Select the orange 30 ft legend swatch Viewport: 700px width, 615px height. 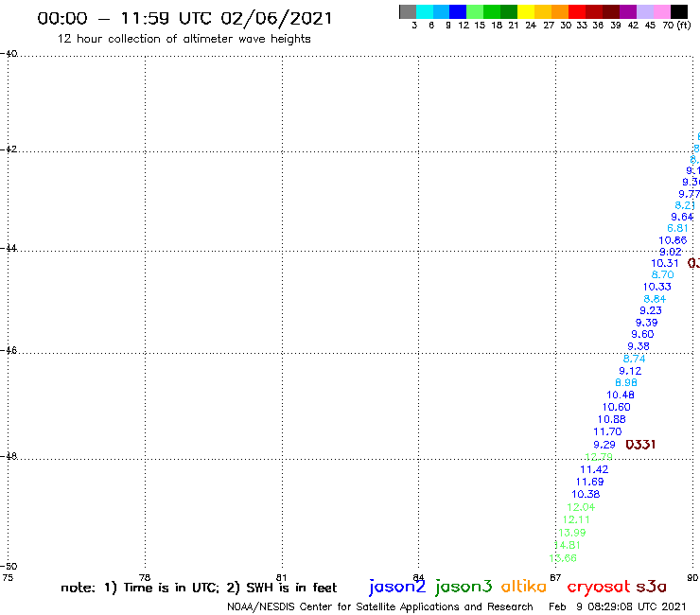560,11
